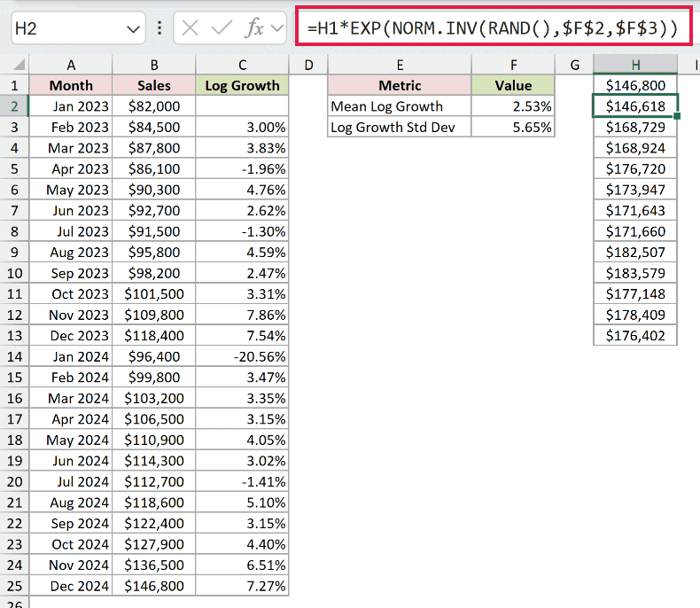Open the dropdown arrow beside fx button
The height and width of the screenshot is (608, 700).
[277, 28]
